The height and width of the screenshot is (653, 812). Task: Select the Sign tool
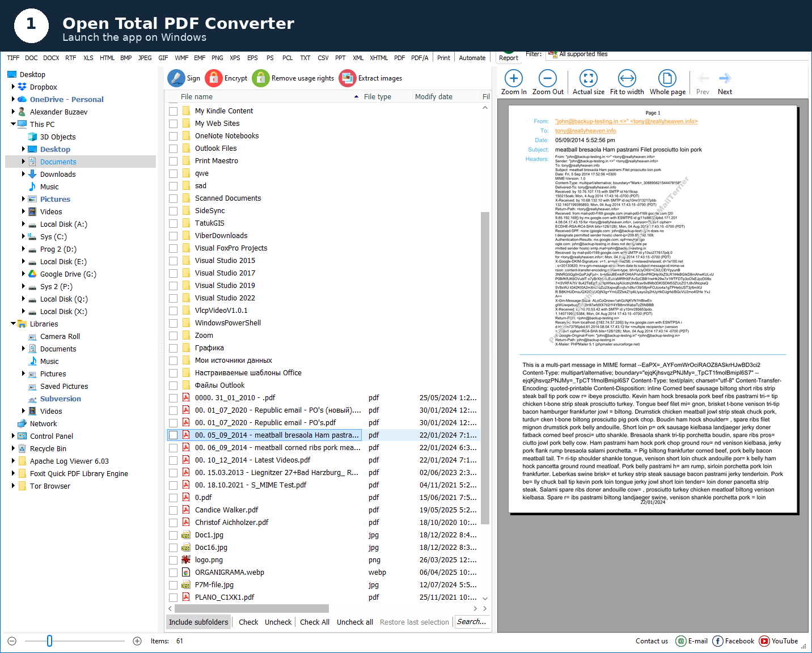(184, 78)
